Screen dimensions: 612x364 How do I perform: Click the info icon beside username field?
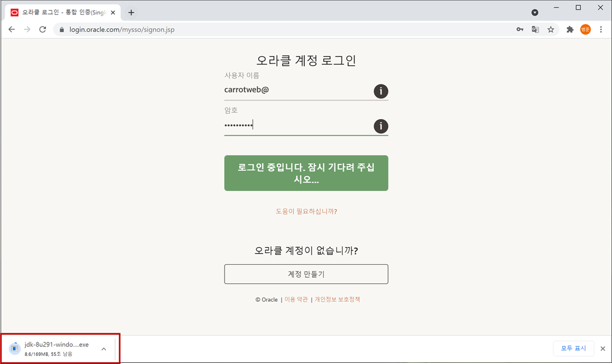click(x=381, y=91)
